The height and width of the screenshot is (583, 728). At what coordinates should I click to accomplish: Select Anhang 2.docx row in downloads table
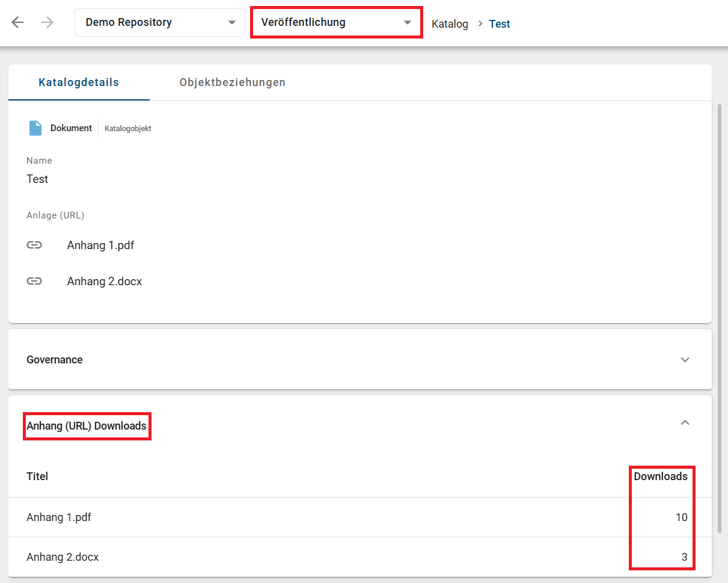[63, 557]
